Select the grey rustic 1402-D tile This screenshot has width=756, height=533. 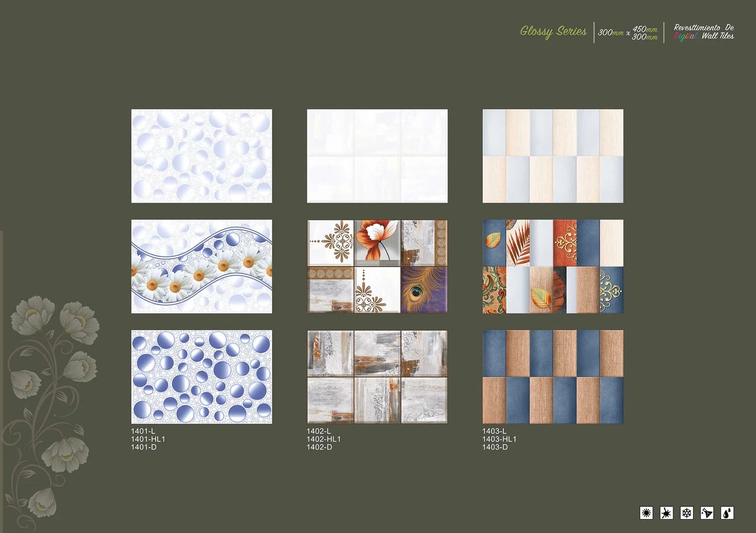(378, 377)
